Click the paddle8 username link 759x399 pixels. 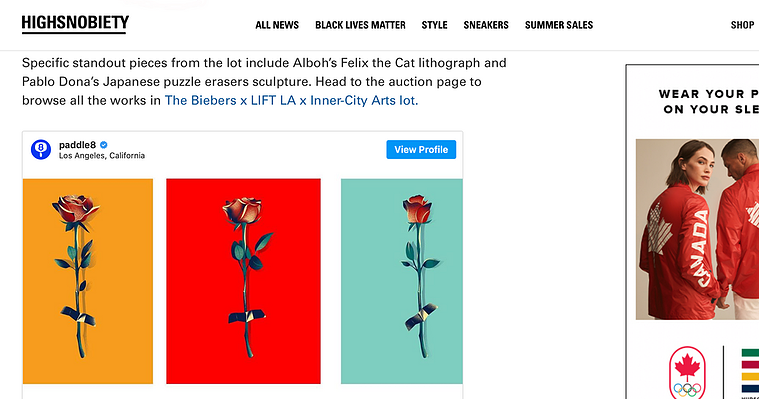(x=77, y=145)
